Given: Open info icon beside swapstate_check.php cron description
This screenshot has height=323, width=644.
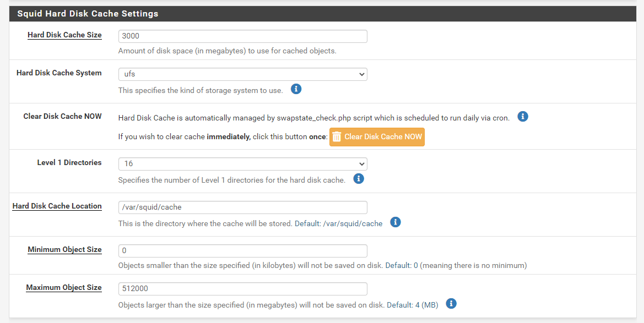Looking at the screenshot, I should point(523,117).
